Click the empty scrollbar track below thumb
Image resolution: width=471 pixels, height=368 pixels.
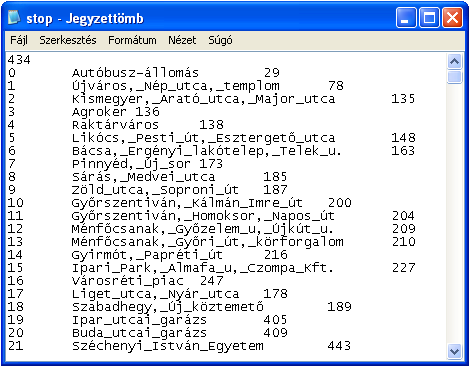tap(454, 213)
